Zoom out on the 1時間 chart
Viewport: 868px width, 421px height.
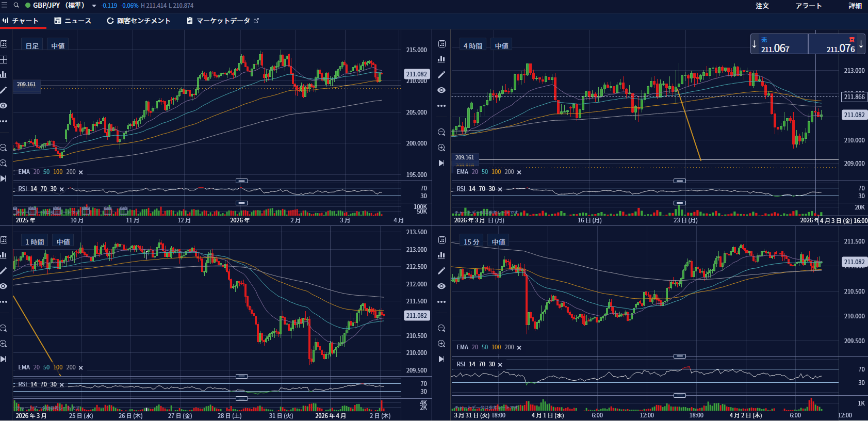pos(4,328)
